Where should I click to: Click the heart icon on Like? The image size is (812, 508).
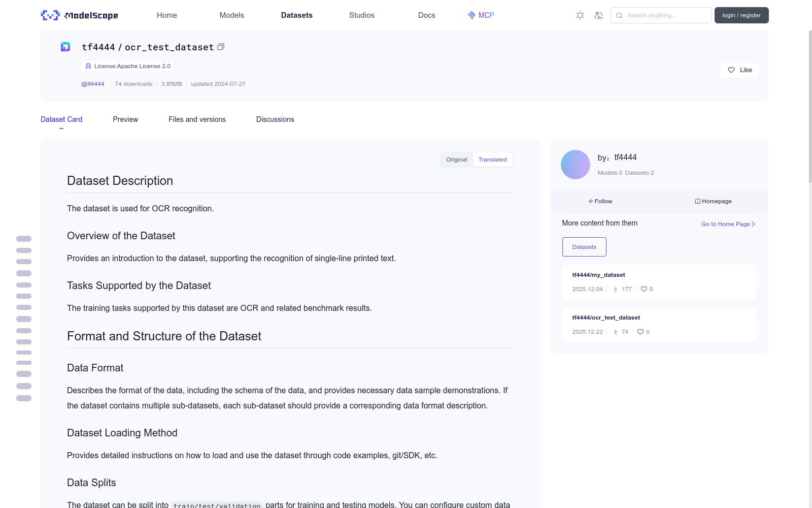(x=731, y=70)
